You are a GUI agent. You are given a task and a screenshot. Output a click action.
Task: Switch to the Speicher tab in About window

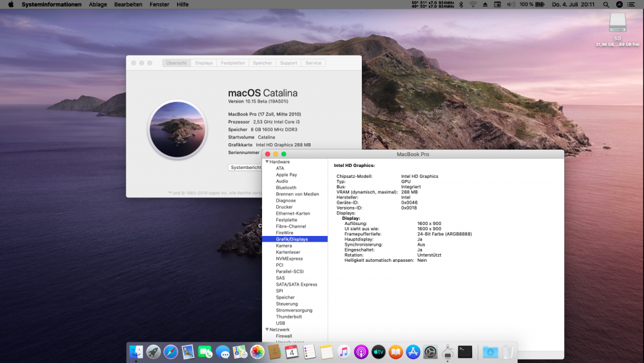(x=263, y=63)
